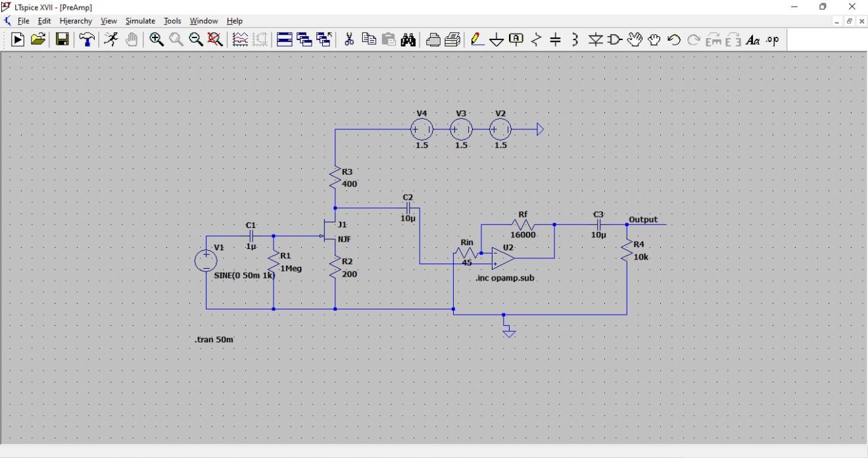The width and height of the screenshot is (868, 458).
Task: Add a SPICE directive with .op icon
Action: click(772, 39)
